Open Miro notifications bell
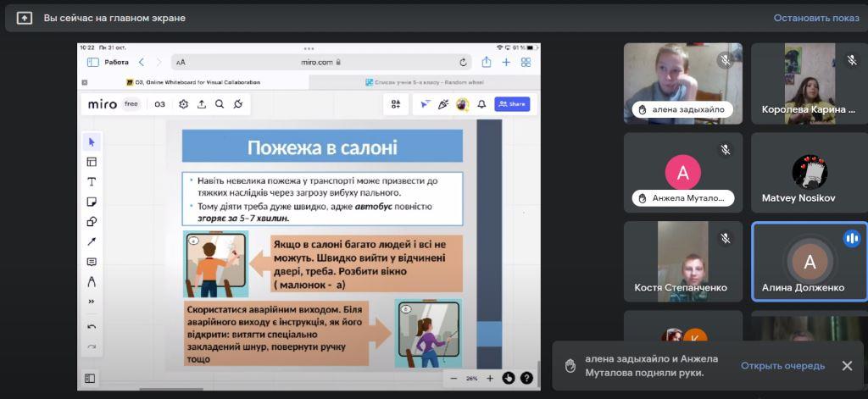Viewport: 868px width, 399px height. coord(481,104)
